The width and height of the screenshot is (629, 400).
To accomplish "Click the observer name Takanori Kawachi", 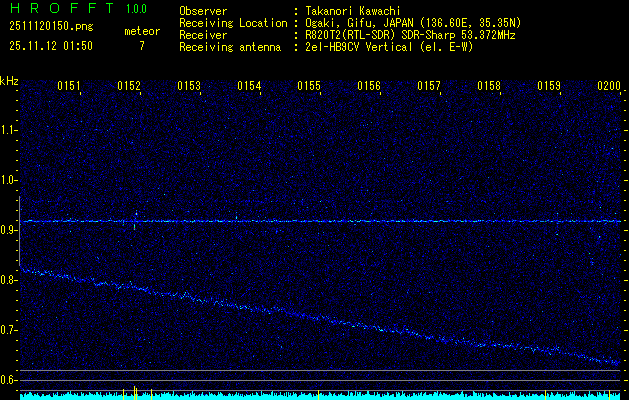I will 354,11.
